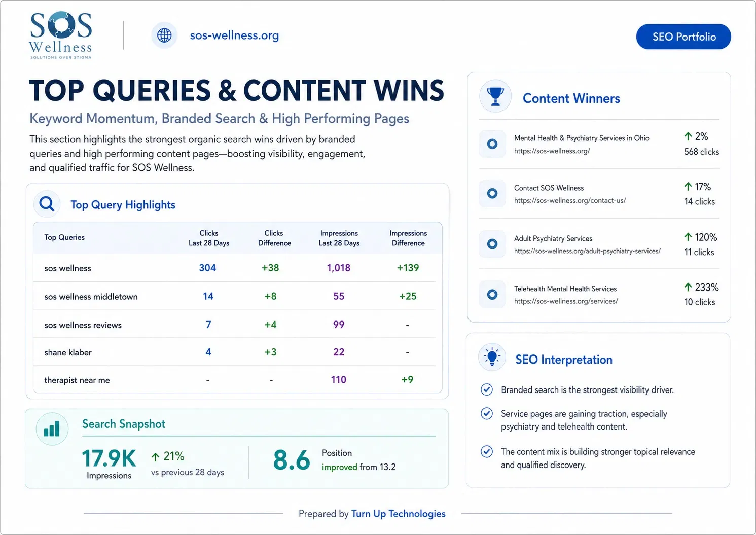Open the adult-psychiatry-services URL
756x535 pixels.
point(587,251)
